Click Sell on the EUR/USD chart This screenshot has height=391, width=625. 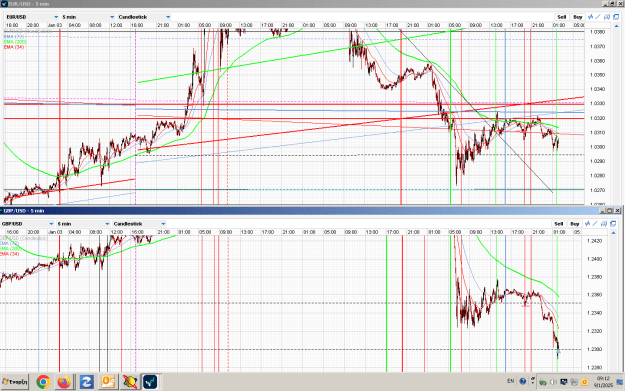click(562, 17)
